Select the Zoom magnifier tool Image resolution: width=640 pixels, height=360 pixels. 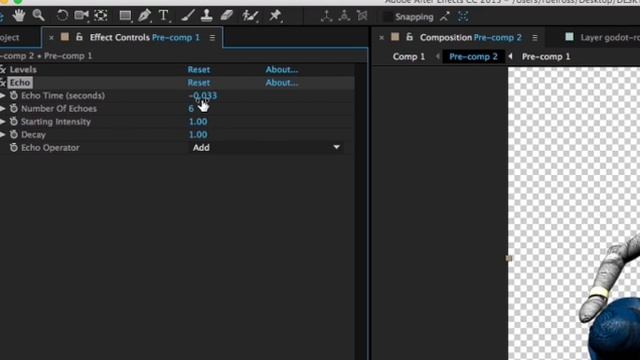pos(39,16)
